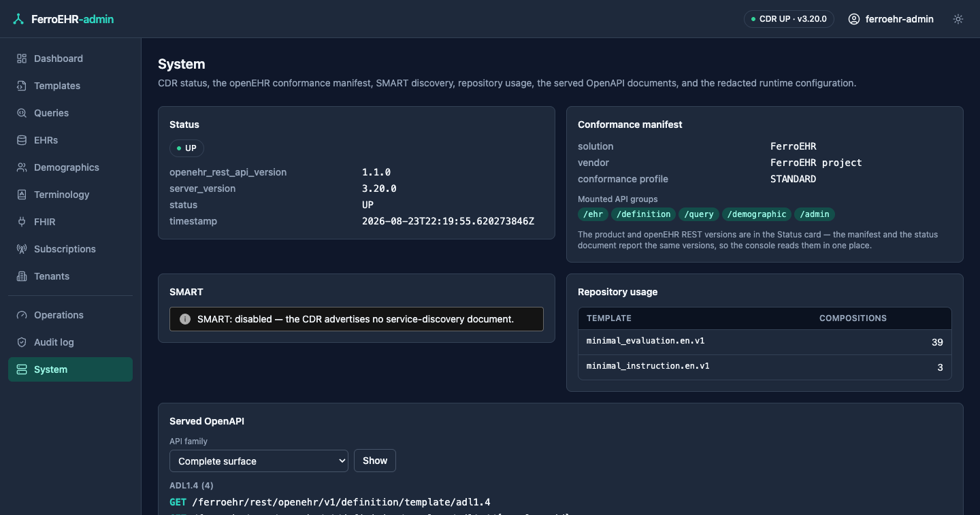Click the vendor value FerroEHR project
This screenshot has width=980, height=515.
[x=816, y=163]
